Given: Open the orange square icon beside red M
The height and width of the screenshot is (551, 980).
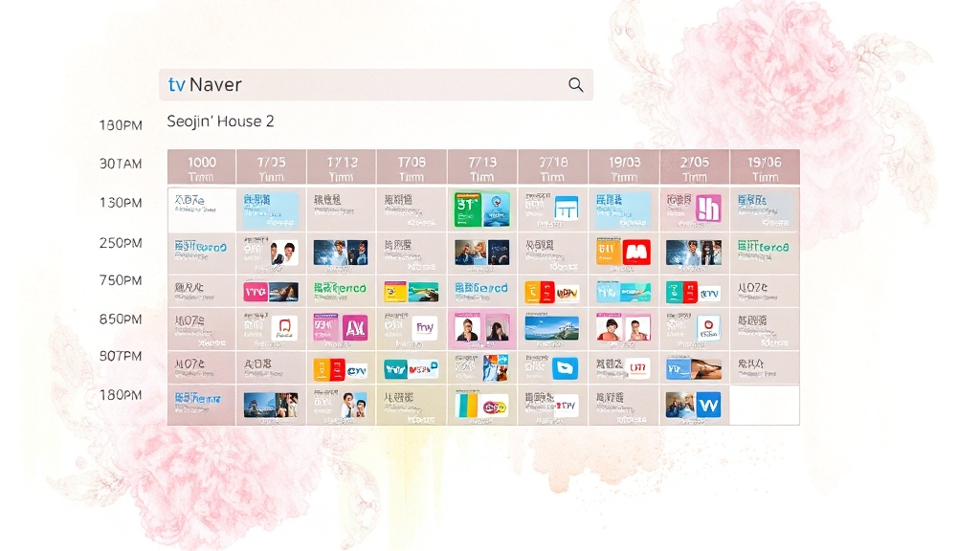Looking at the screenshot, I should coord(609,252).
